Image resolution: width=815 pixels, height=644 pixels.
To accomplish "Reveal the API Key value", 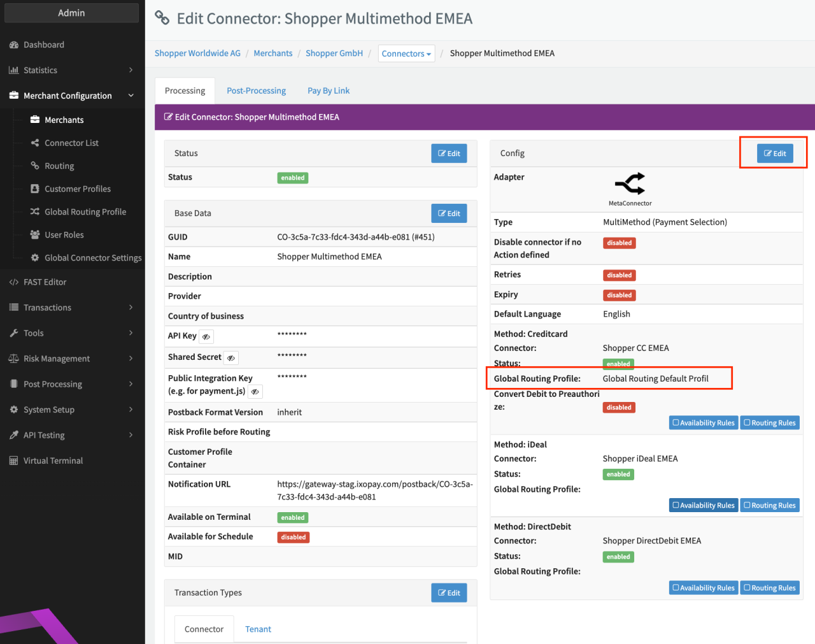I will tap(206, 337).
